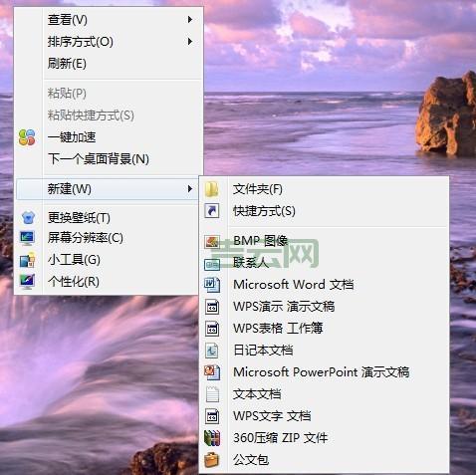This screenshot has width=476, height=475.
Task: Click the WPS文字 文档 file icon
Action: (x=212, y=416)
